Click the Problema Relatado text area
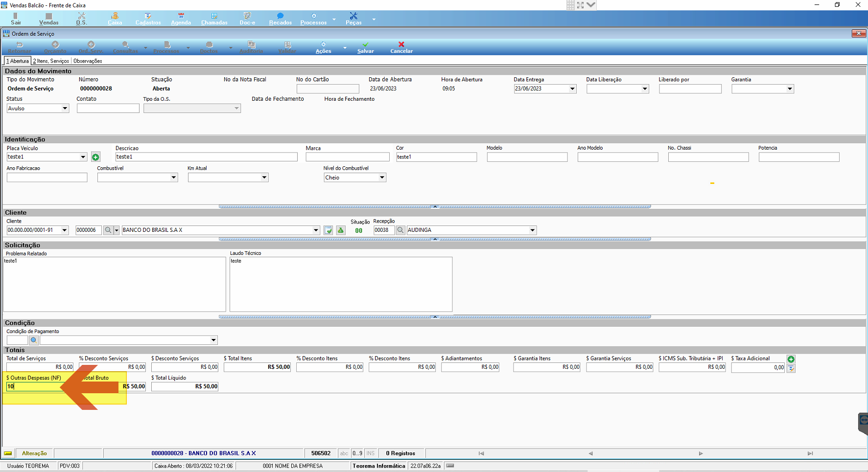The width and height of the screenshot is (868, 472). [x=115, y=284]
